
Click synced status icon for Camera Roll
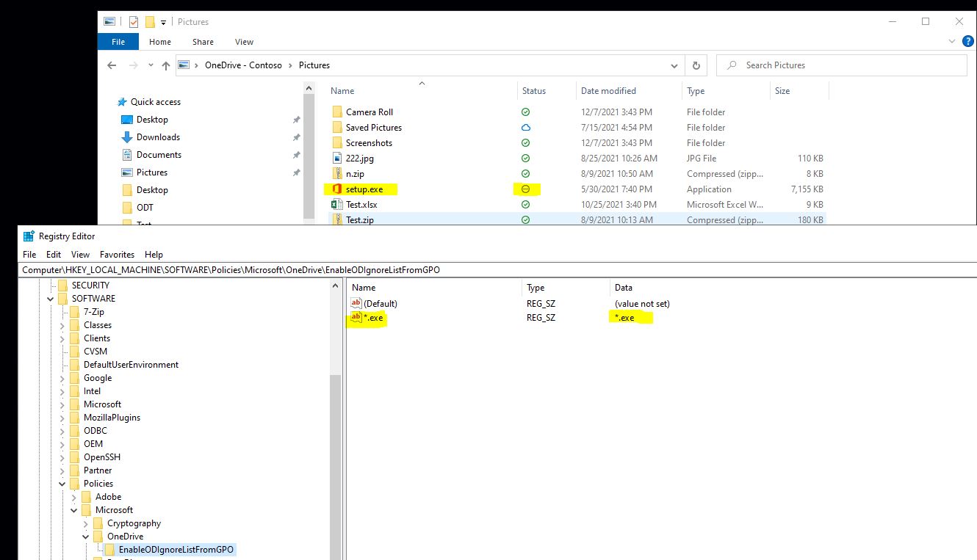525,112
